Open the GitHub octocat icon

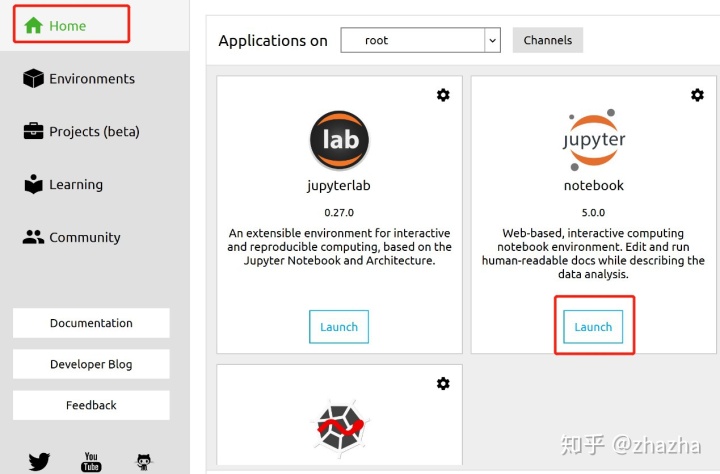click(x=144, y=462)
